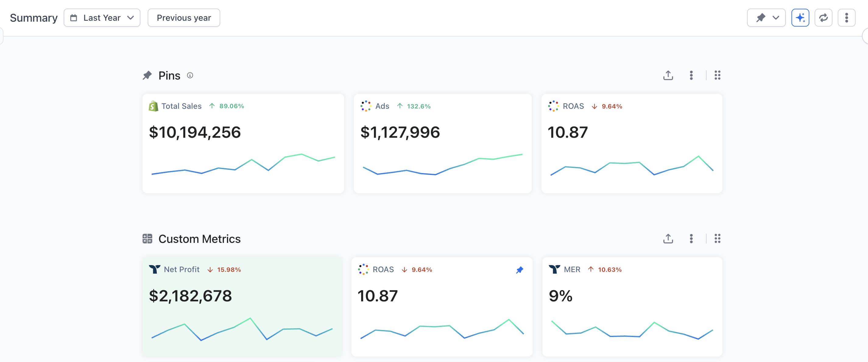
Task: Click the info icon next to Pins
Action: [190, 76]
